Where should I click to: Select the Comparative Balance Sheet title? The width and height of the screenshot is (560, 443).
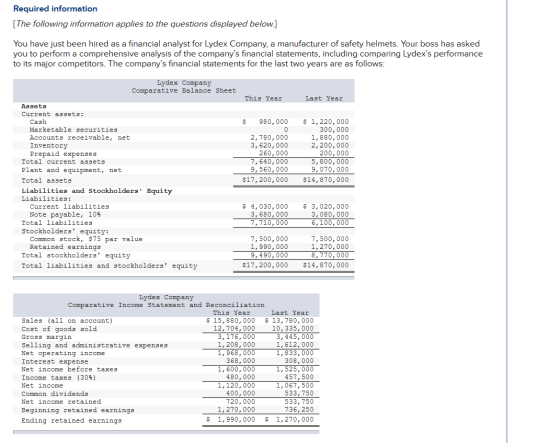pos(184,90)
